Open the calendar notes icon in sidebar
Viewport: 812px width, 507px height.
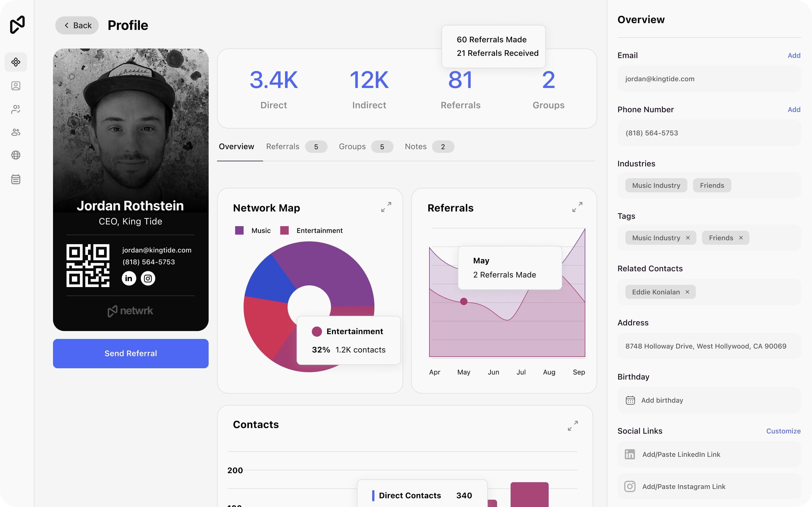[x=16, y=179]
